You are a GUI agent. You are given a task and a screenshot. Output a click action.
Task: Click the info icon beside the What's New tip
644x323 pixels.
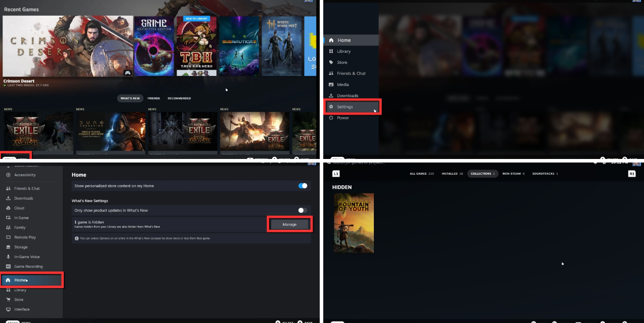(76, 238)
